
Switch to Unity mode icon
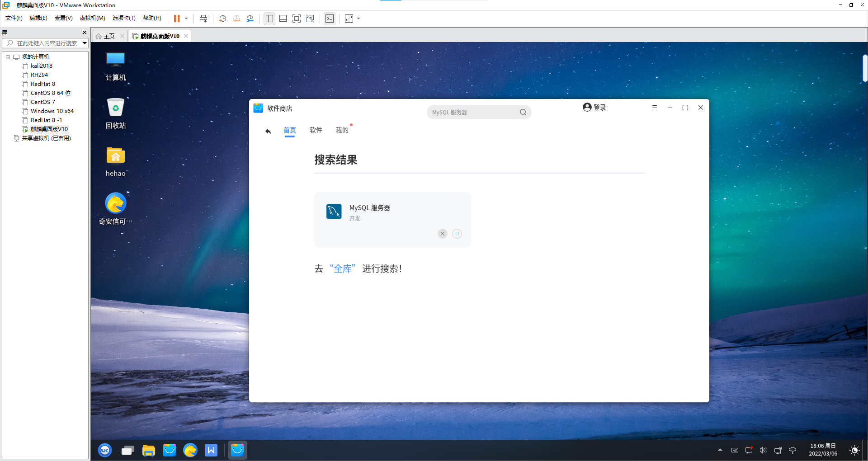310,19
